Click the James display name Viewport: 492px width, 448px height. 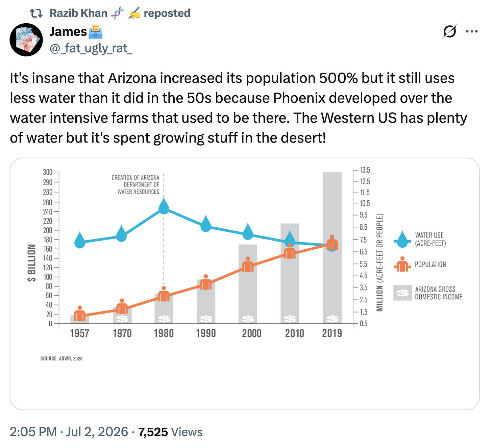tap(68, 31)
